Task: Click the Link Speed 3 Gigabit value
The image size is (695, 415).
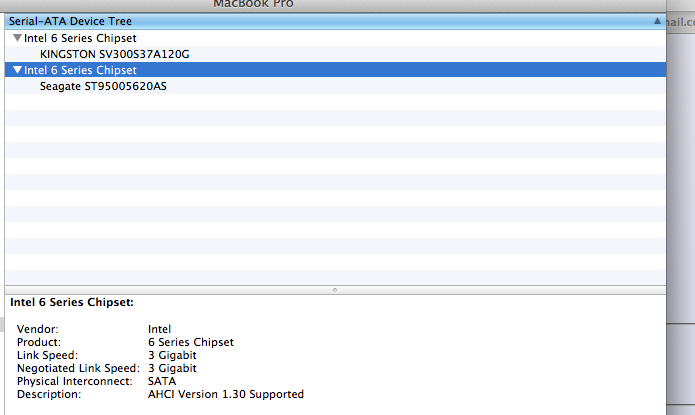Action: pyautogui.click(x=172, y=355)
